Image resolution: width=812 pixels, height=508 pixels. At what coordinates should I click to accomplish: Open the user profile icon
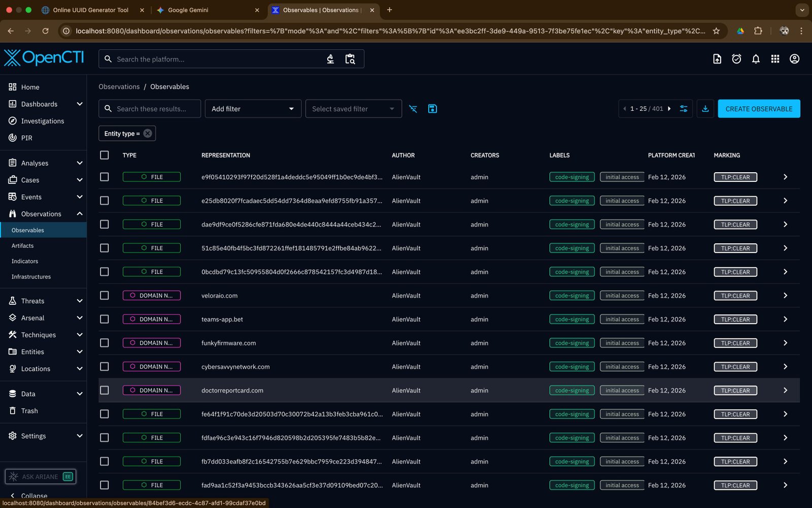coord(794,59)
